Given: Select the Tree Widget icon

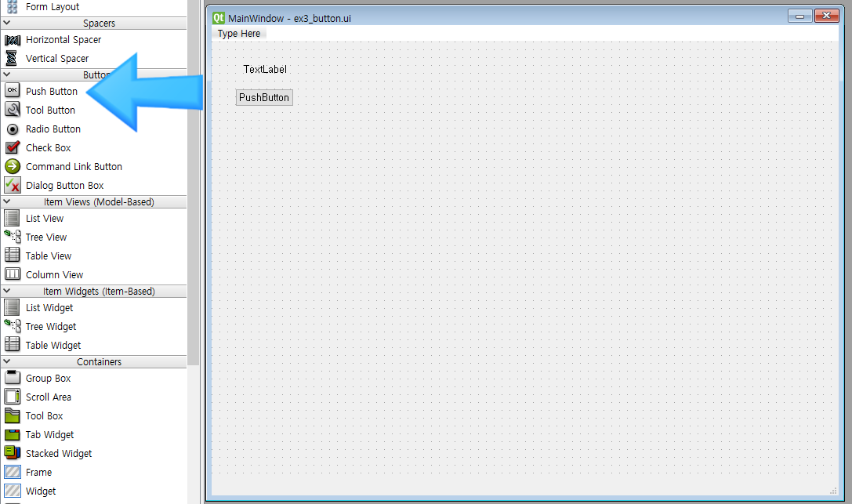Looking at the screenshot, I should pyautogui.click(x=12, y=326).
